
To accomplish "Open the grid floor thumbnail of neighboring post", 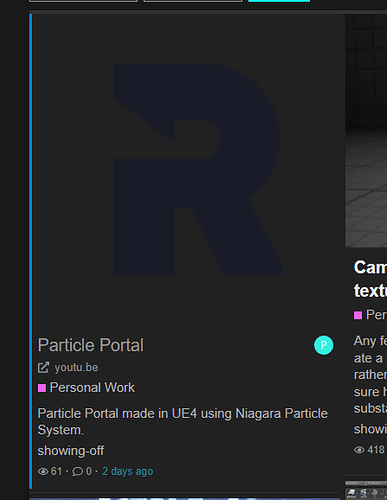I will click(x=366, y=130).
